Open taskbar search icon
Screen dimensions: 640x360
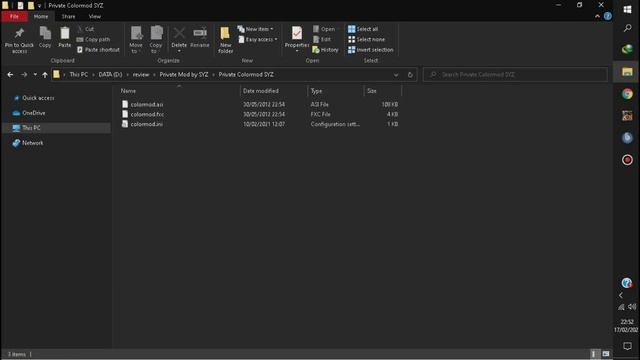click(x=627, y=28)
